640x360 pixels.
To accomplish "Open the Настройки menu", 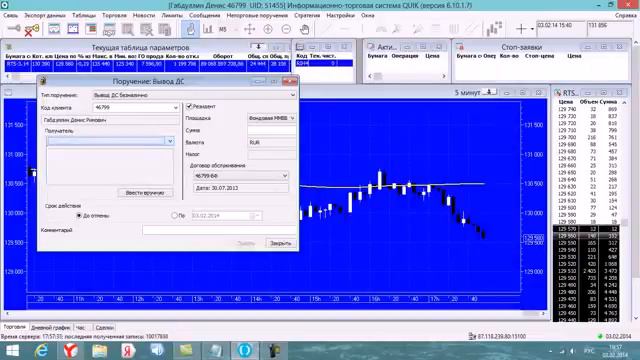I will [340, 15].
